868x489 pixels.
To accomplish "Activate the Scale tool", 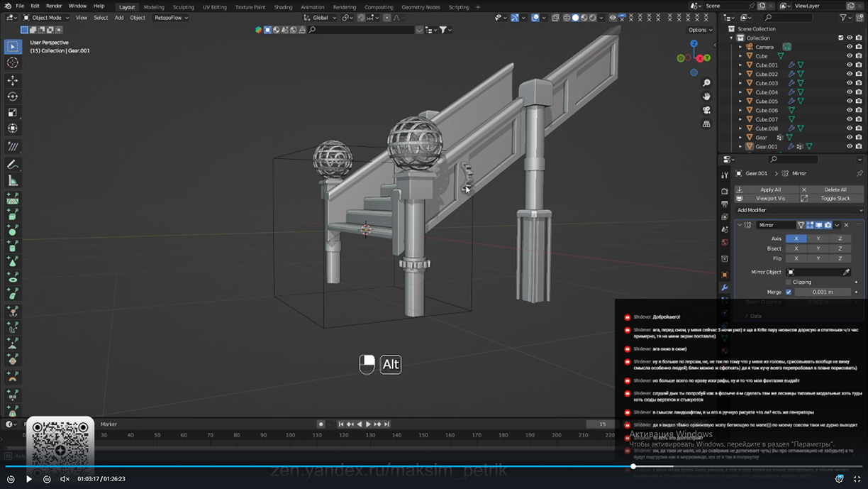I will pos(12,113).
